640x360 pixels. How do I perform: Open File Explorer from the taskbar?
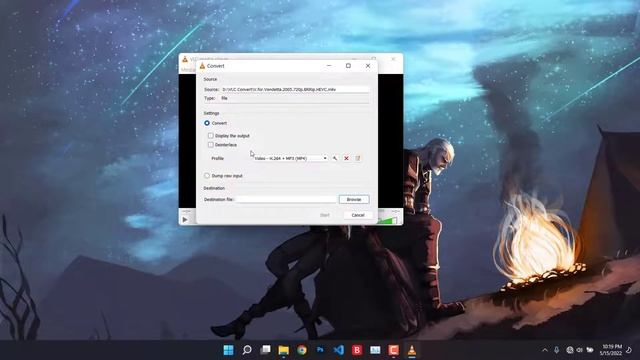pos(284,350)
